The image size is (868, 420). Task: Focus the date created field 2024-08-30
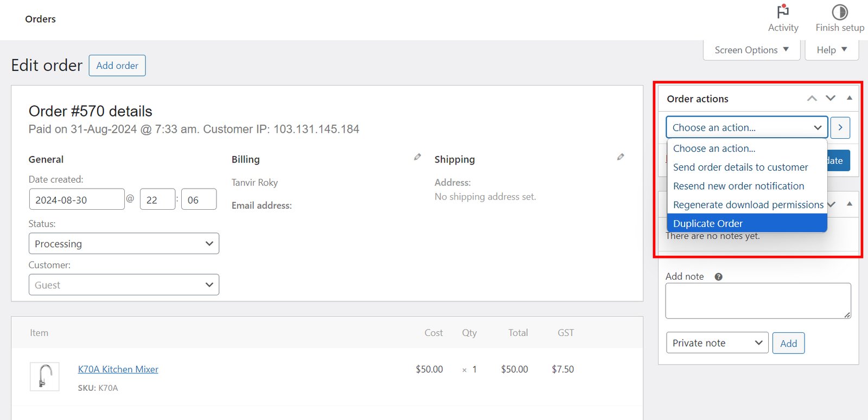[76, 199]
